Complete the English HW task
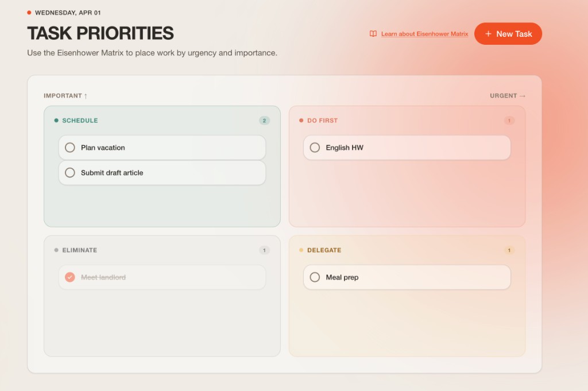 [315, 148]
